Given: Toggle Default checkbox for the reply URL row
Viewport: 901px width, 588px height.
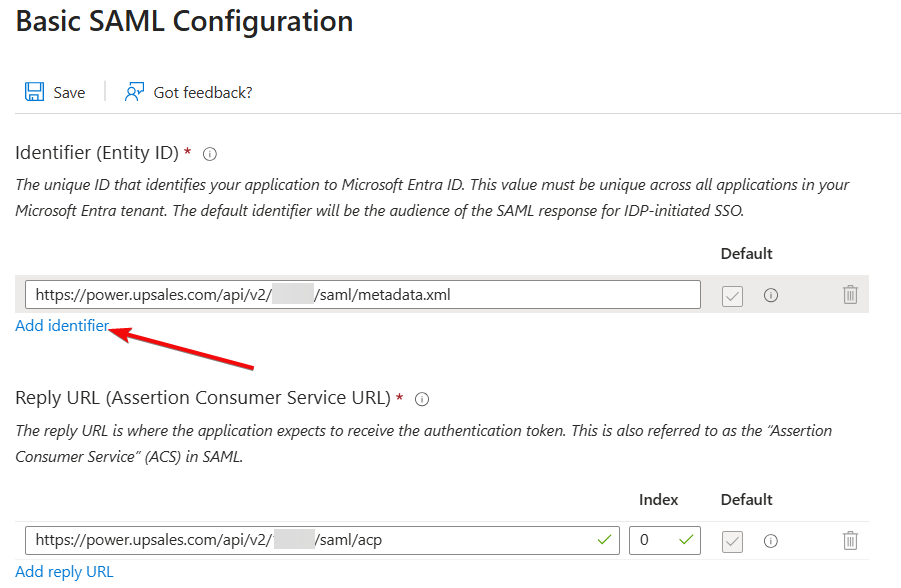Looking at the screenshot, I should [732, 541].
